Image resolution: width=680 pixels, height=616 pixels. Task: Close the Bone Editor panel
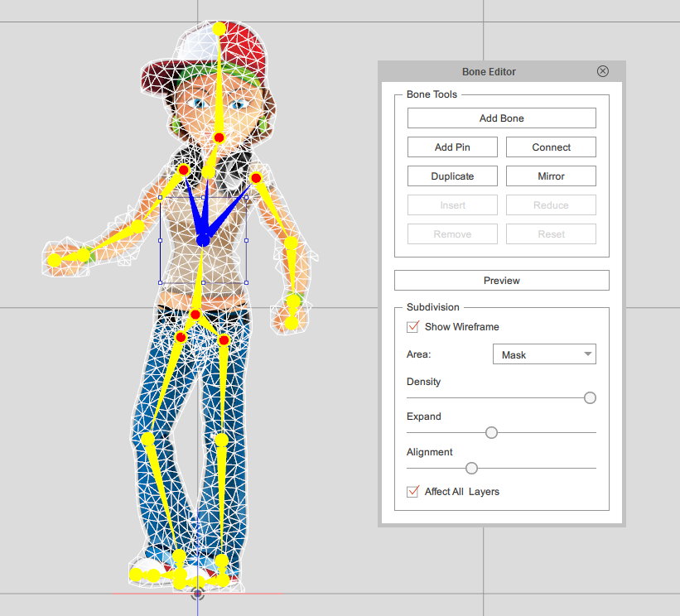pyautogui.click(x=603, y=71)
